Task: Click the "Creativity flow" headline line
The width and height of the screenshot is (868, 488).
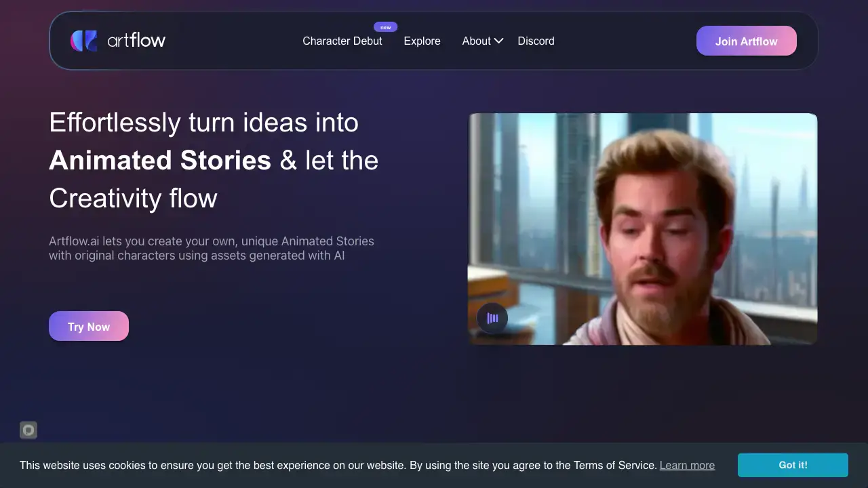Action: pos(133,199)
